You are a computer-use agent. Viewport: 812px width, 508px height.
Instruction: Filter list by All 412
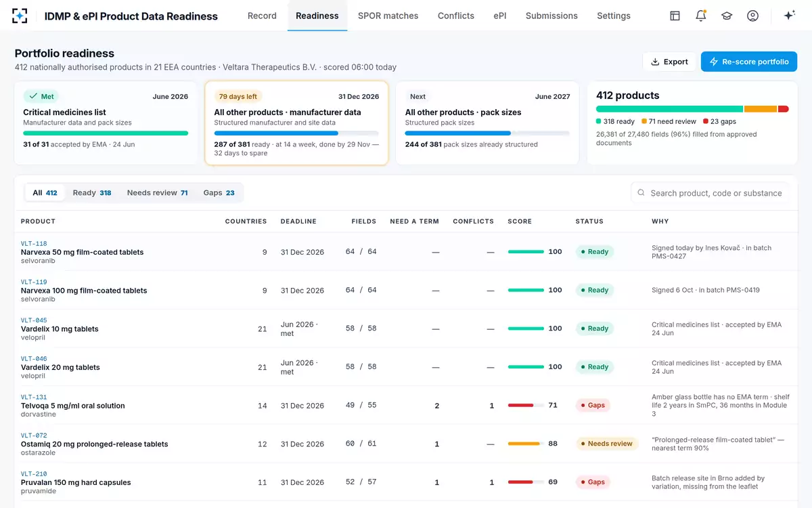[45, 193]
